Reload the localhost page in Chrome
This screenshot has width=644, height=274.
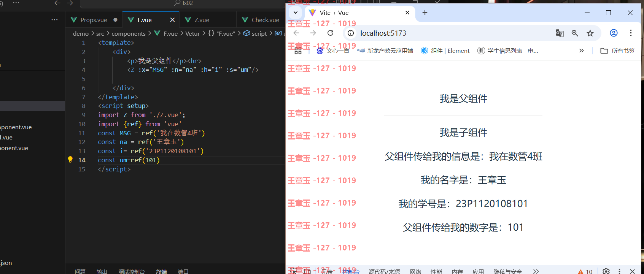pyautogui.click(x=330, y=33)
